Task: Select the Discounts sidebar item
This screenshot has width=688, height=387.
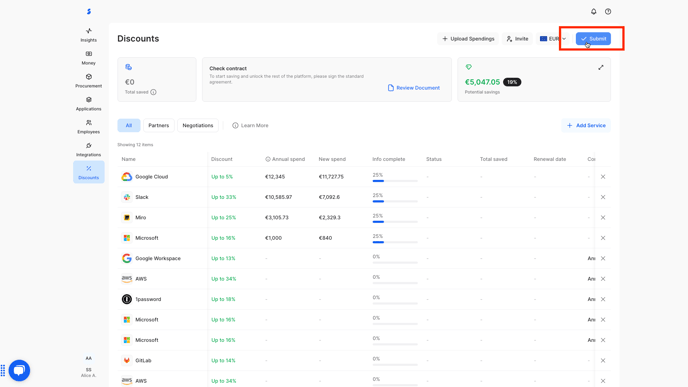Action: click(89, 172)
